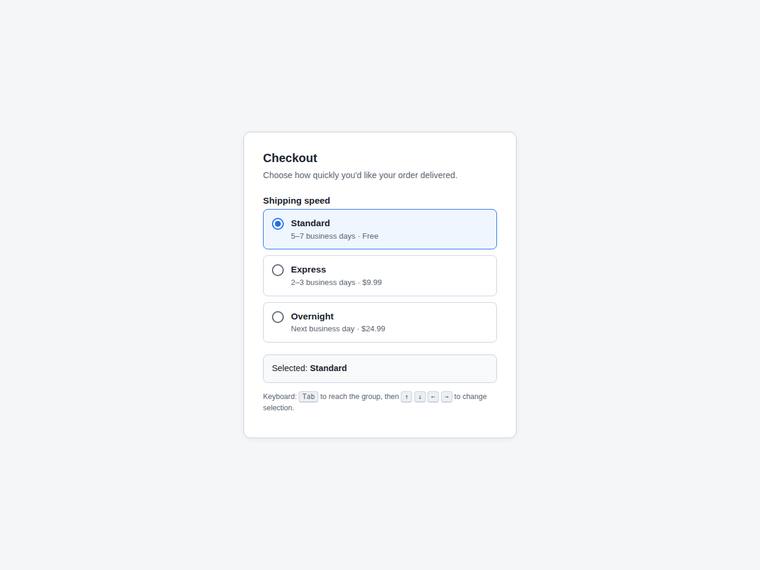Screen dimensions: 760x570
Task: Click the 'Keyboard:' hint label
Action: tap(280, 396)
